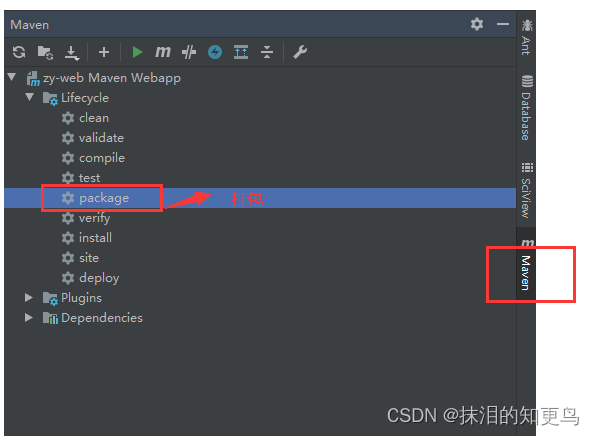Select the clean lifecycle phase
The image size is (595, 436).
(94, 118)
